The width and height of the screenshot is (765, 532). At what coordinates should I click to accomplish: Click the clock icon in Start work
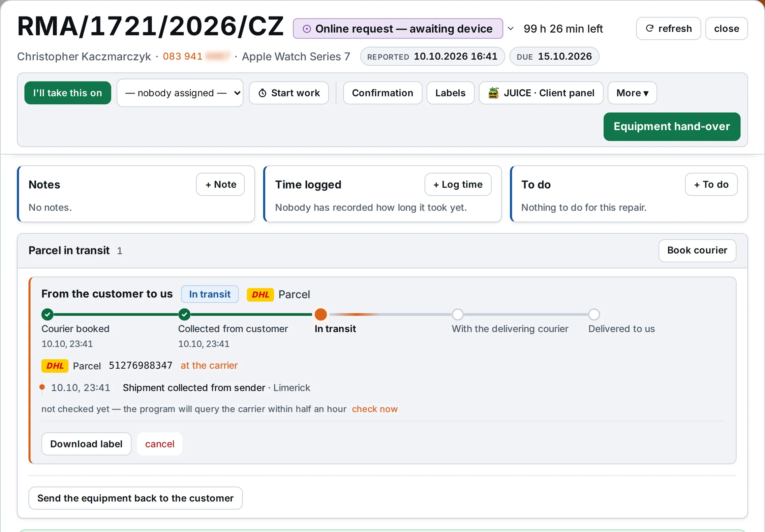click(x=263, y=93)
